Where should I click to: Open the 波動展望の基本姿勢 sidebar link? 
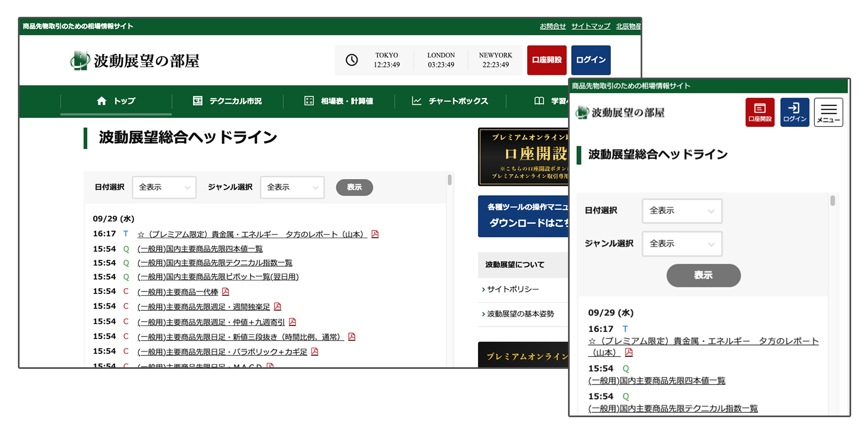[x=520, y=314]
